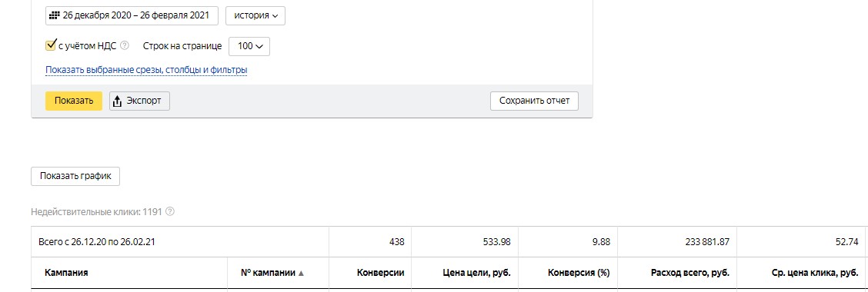Image resolution: width=868 pixels, height=292 pixels.
Task: Uncheck the с учётом НДС checkbox
Action: click(x=50, y=45)
